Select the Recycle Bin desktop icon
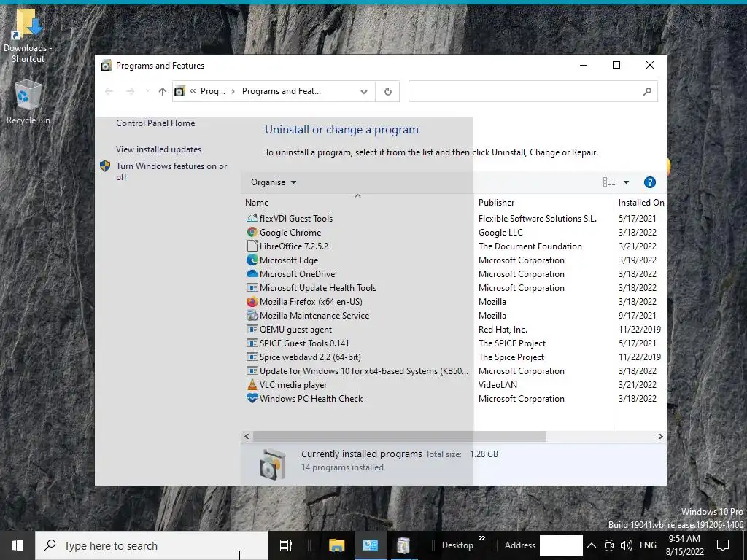 (x=28, y=102)
